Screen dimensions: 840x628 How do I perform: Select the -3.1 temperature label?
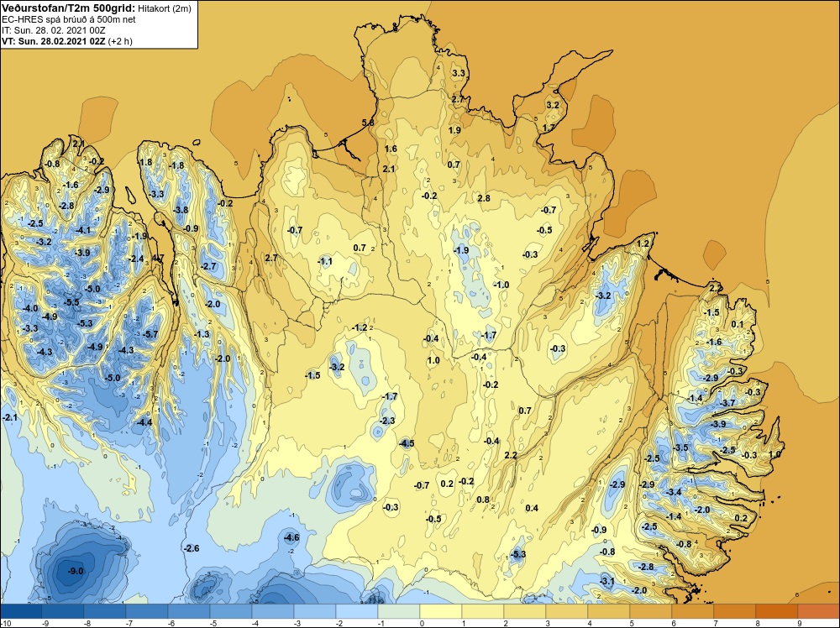click(x=607, y=581)
